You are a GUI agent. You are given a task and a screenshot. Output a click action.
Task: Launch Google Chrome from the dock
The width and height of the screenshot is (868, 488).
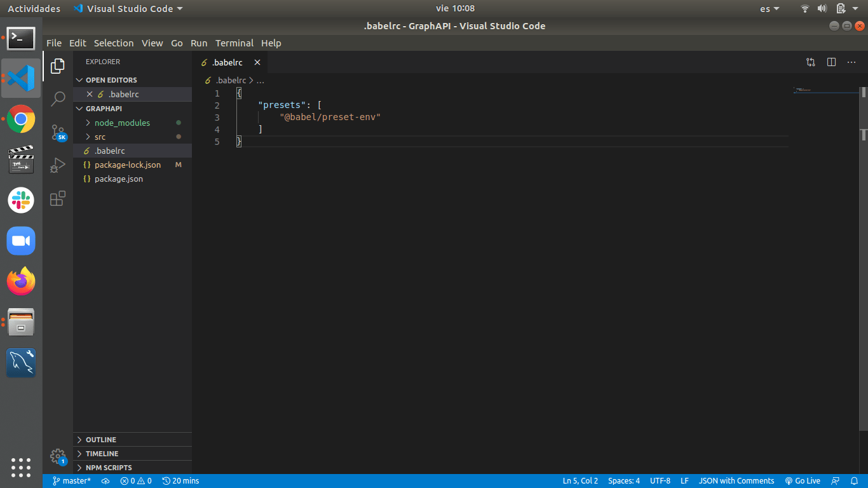pos(21,119)
